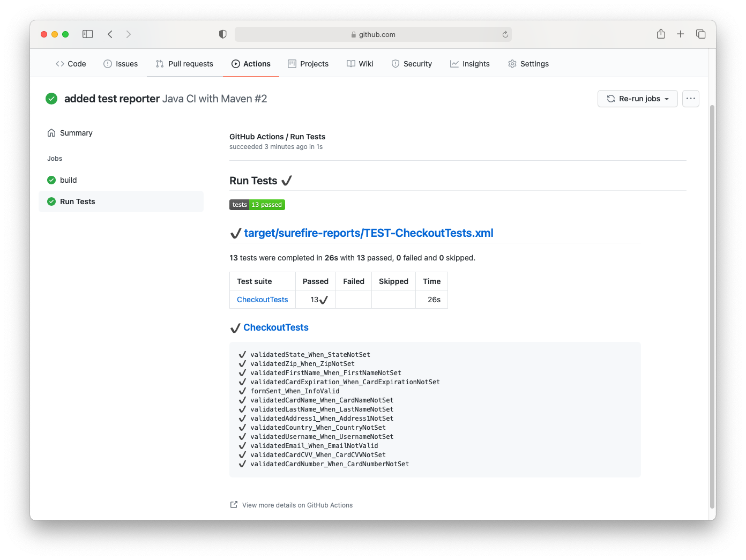Click validatedAddress1_When_Address1NotSet test entry
746x560 pixels.
point(322,419)
